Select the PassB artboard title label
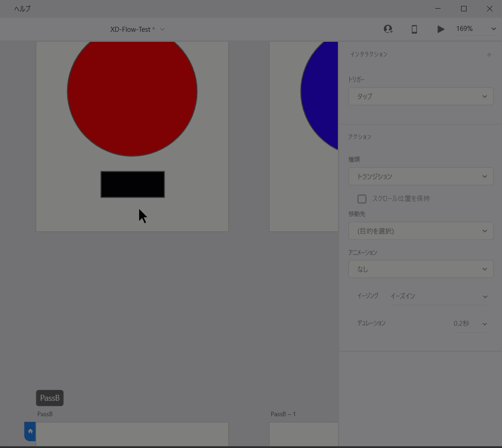The width and height of the screenshot is (502, 448). (x=45, y=414)
